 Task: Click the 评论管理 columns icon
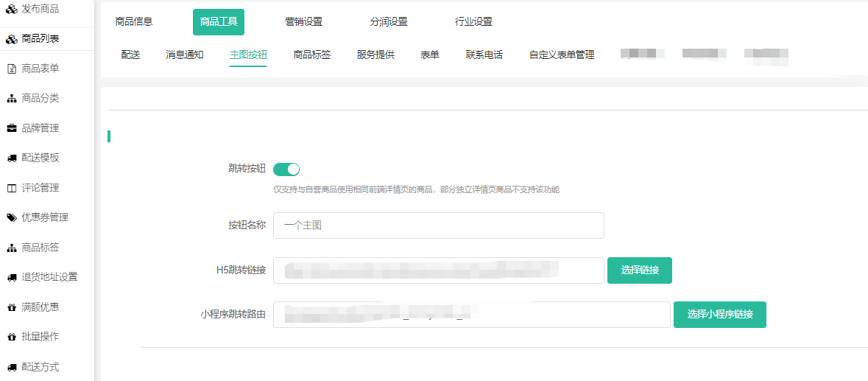click(11, 188)
